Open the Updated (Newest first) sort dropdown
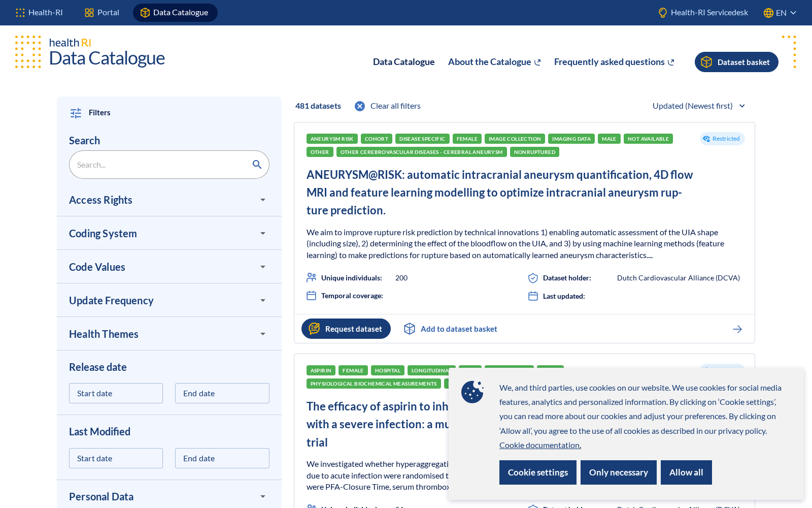This screenshot has width=812, height=508. 699,106
